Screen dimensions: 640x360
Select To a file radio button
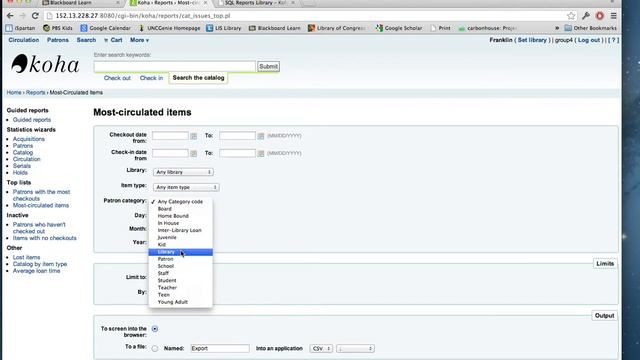[155, 349]
